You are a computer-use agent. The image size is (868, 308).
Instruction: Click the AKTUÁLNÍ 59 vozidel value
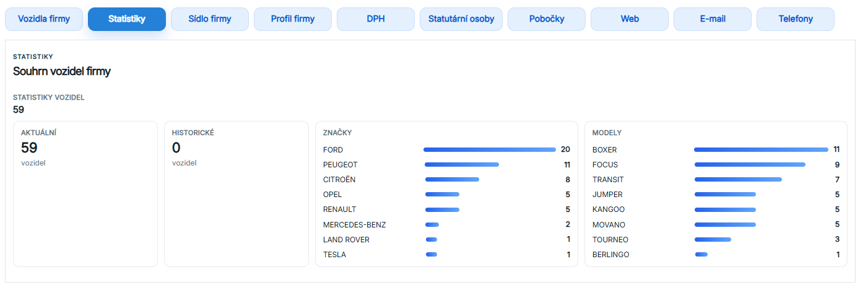pos(29,148)
